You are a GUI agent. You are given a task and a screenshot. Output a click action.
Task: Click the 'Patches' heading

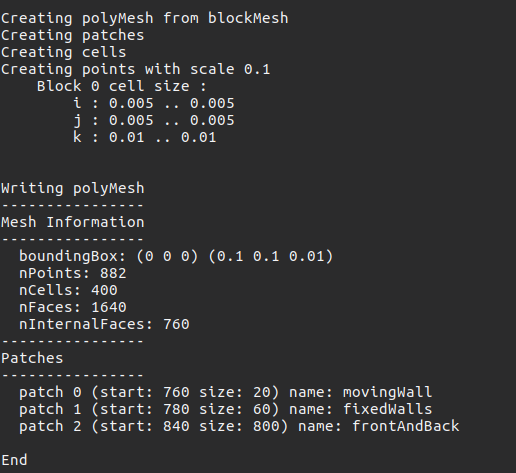[32, 358]
